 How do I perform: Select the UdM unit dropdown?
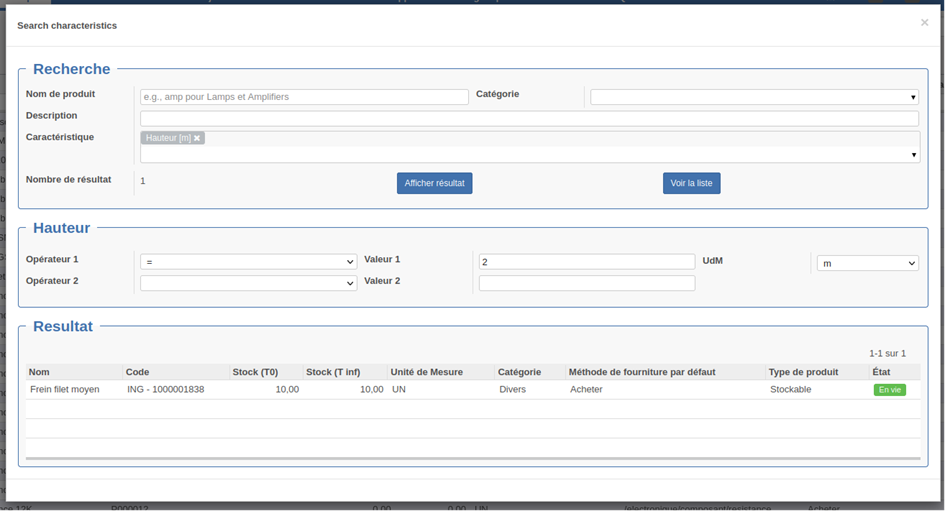tap(867, 263)
